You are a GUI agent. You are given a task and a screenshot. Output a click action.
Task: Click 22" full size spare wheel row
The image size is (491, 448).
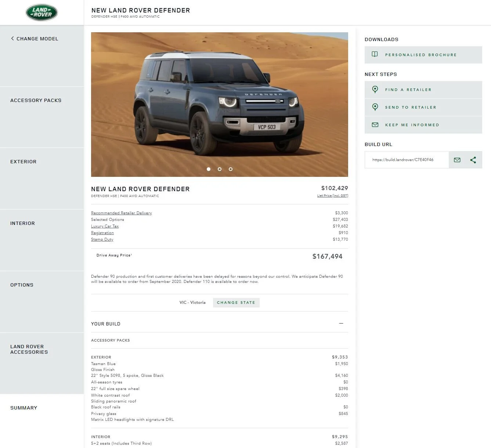pos(220,389)
